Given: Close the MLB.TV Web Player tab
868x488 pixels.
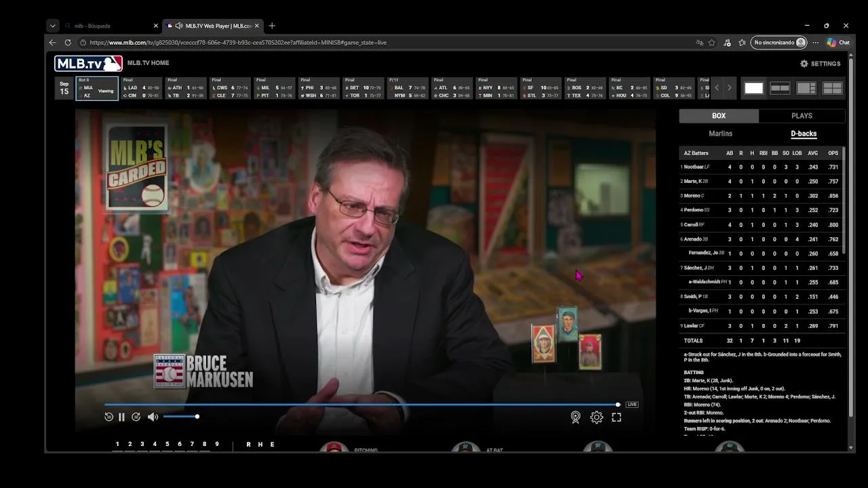Looking at the screenshot, I should click(x=257, y=26).
